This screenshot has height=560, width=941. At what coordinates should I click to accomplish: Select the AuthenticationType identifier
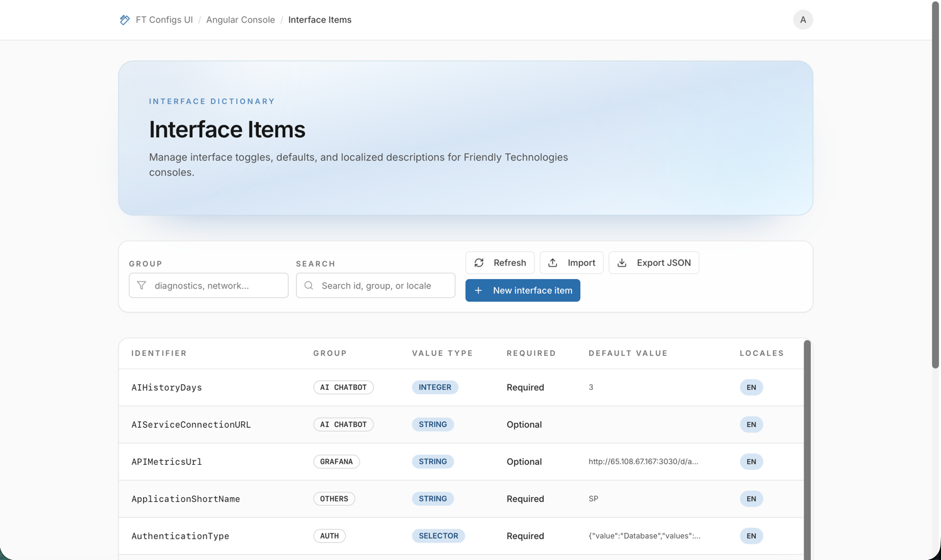180,536
